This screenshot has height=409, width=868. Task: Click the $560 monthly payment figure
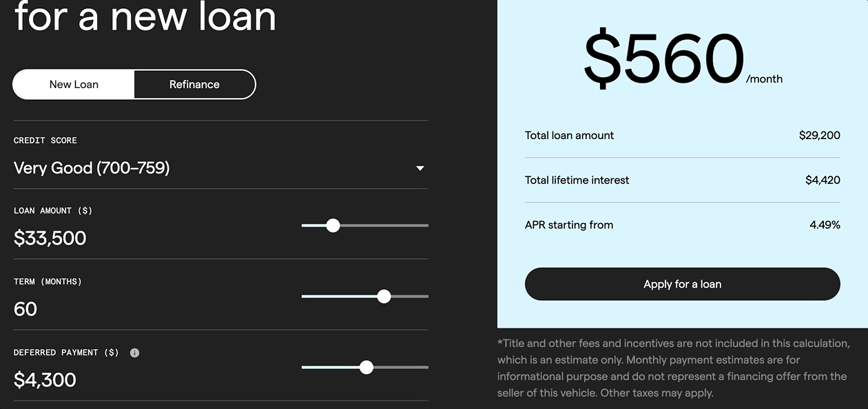coord(664,60)
